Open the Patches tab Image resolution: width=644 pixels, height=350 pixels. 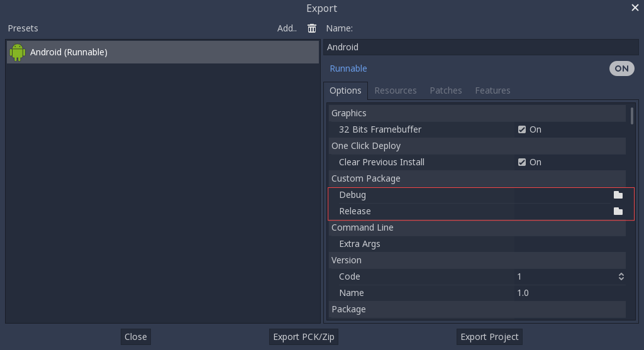tap(445, 90)
